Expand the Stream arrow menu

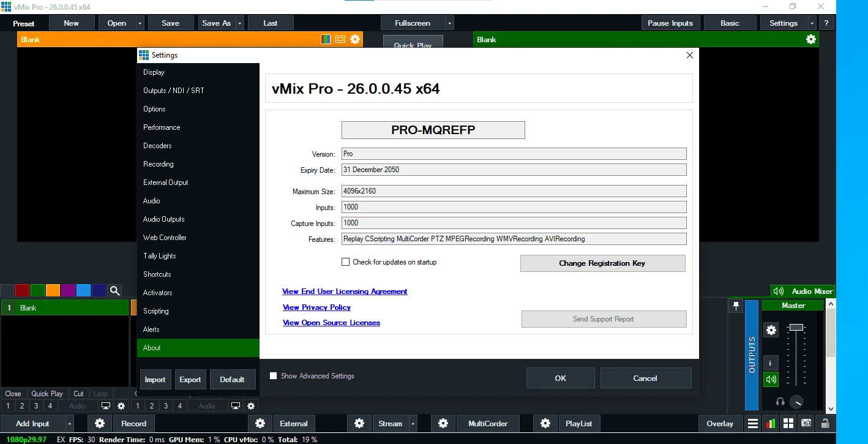point(413,423)
